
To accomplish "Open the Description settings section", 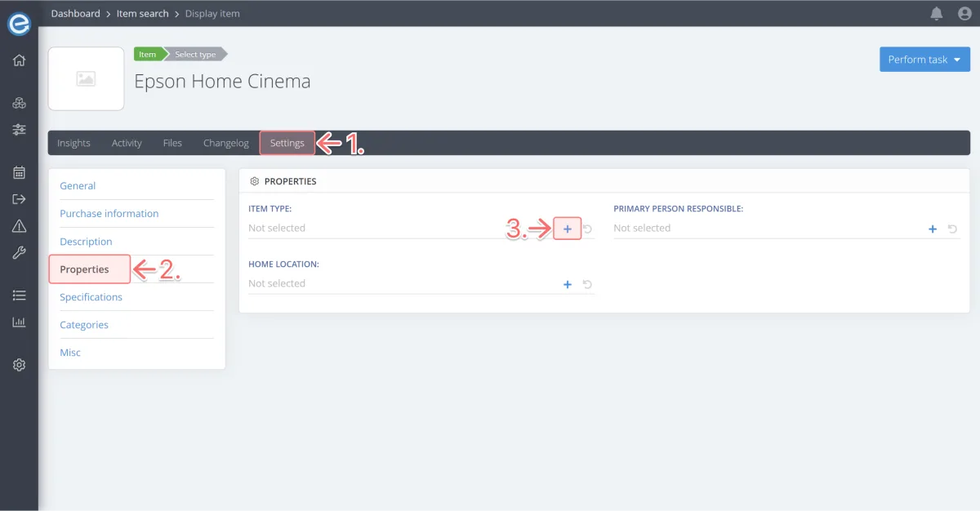I will (86, 242).
